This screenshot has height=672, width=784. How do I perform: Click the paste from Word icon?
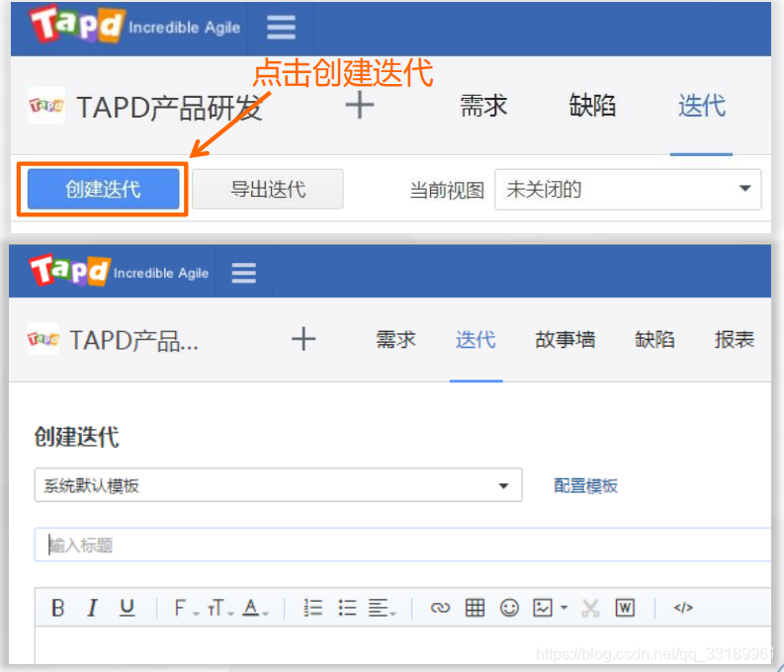625,608
